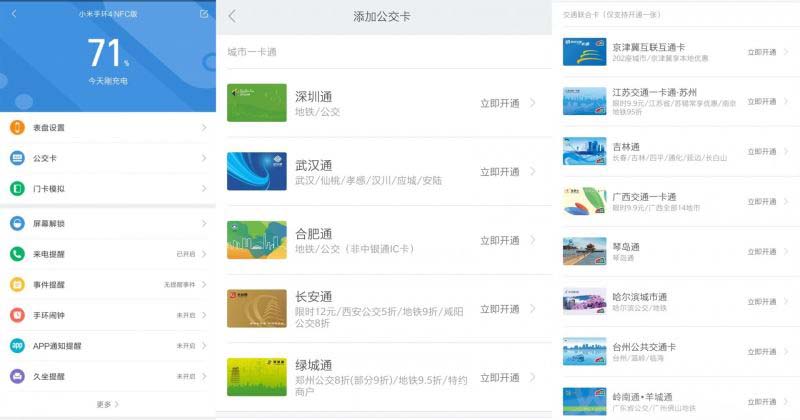Tap 立即开通 for 绿城通
Image resolution: width=800 pixels, height=420 pixels.
pyautogui.click(x=499, y=378)
